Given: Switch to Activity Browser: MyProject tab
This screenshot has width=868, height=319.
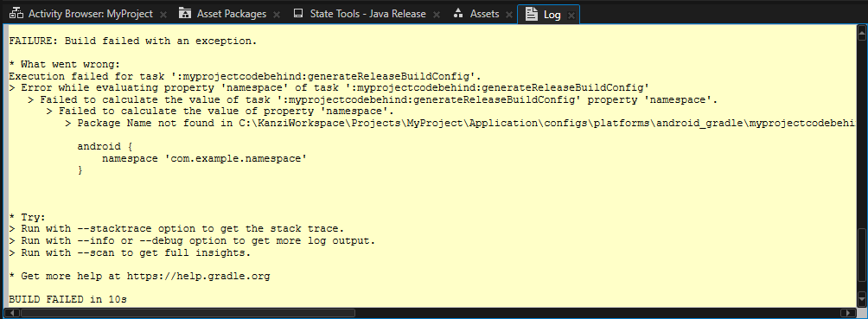Looking at the screenshot, I should pyautogui.click(x=90, y=14).
